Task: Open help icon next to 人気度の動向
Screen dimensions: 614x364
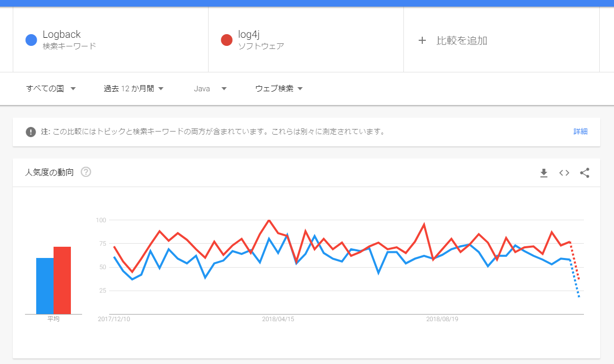Action: [x=86, y=172]
